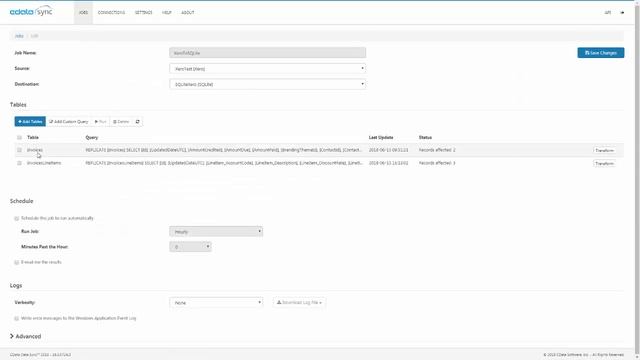Open the About tab
This screenshot has width=640, height=360.
[188, 13]
